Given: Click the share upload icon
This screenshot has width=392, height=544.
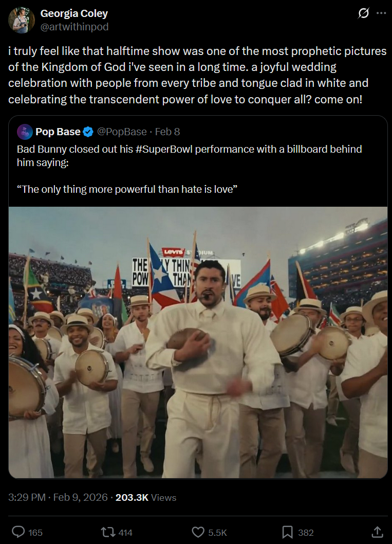Looking at the screenshot, I should tap(377, 532).
